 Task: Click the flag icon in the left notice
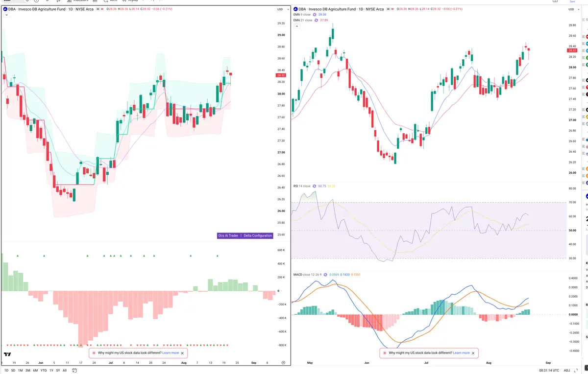pyautogui.click(x=94, y=353)
